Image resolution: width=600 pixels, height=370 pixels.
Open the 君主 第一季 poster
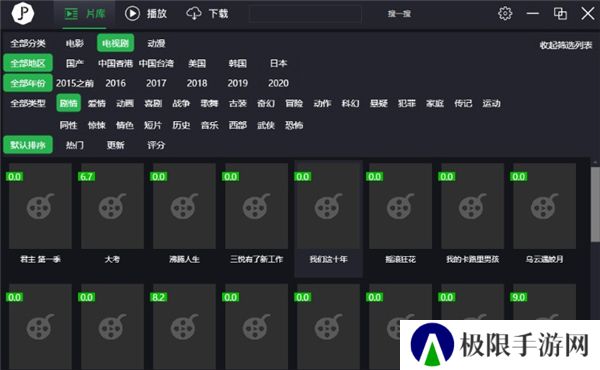40,206
